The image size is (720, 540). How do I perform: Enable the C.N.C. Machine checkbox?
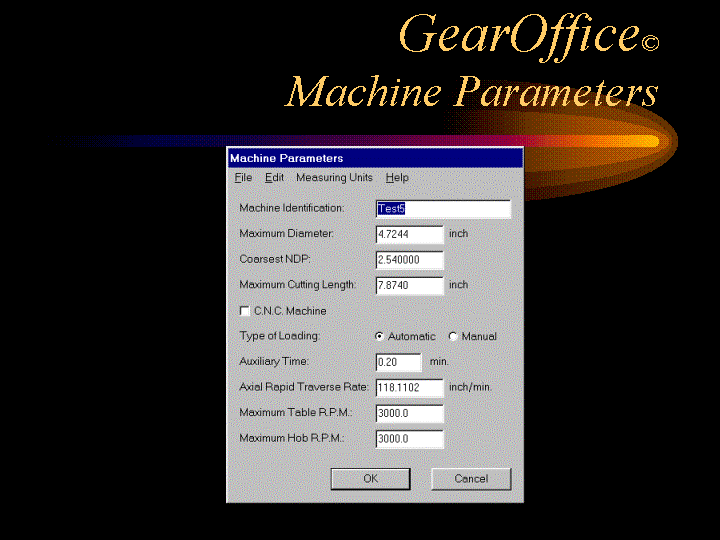[245, 311]
